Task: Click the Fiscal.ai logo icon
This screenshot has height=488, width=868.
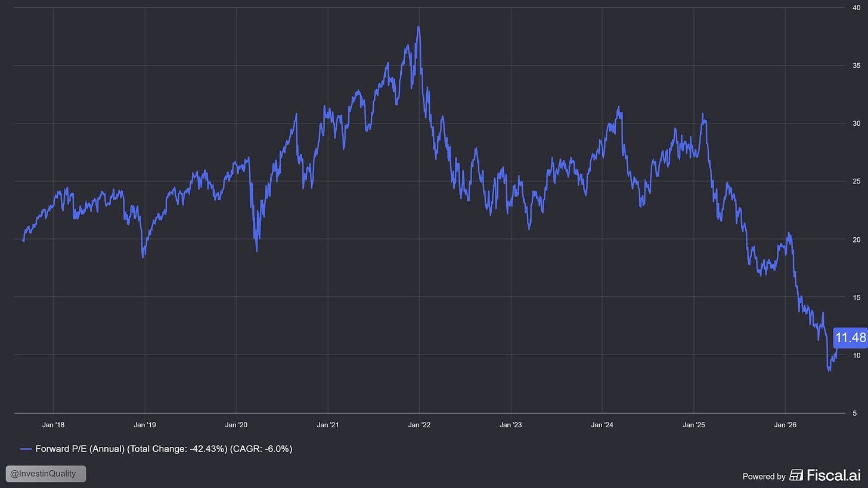Action: (796, 475)
